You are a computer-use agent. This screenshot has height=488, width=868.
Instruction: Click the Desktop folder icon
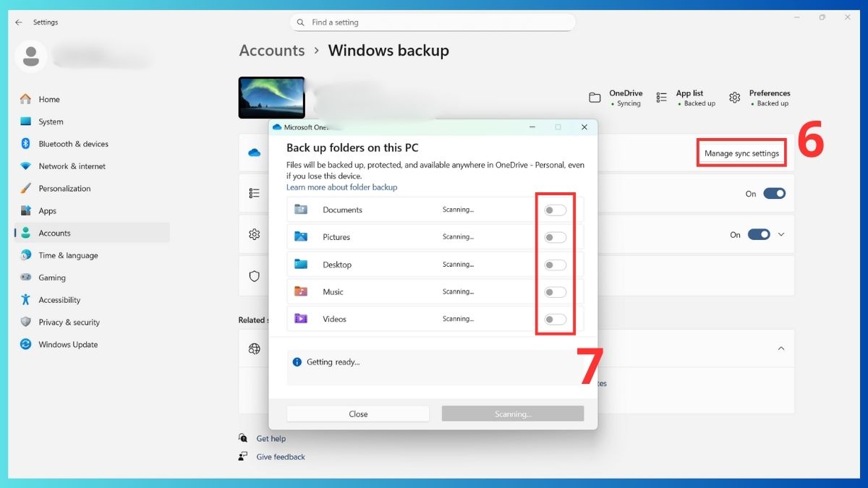point(301,264)
